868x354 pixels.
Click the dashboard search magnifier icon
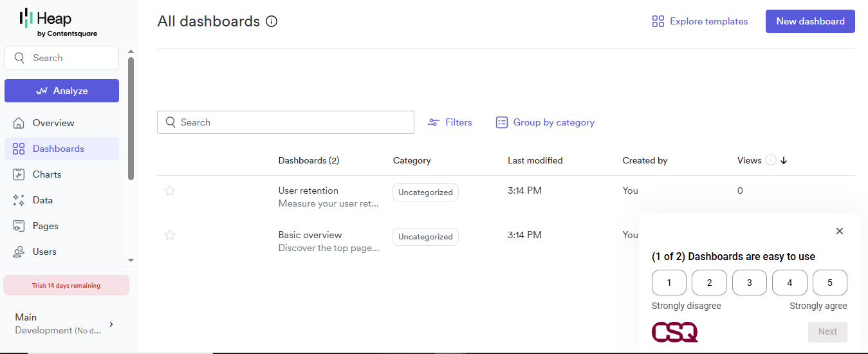click(x=171, y=122)
